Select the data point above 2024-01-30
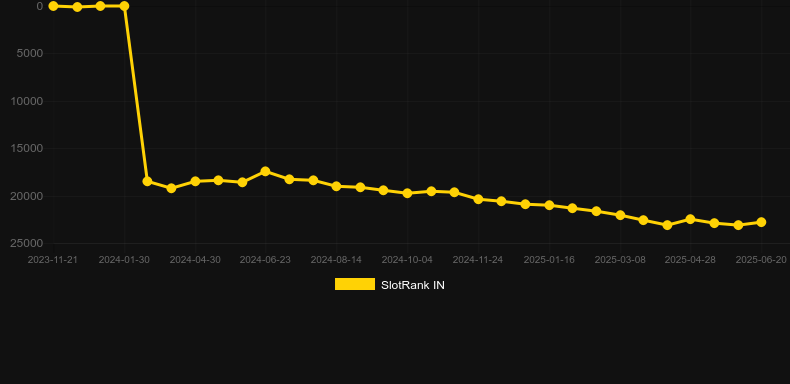 click(124, 6)
